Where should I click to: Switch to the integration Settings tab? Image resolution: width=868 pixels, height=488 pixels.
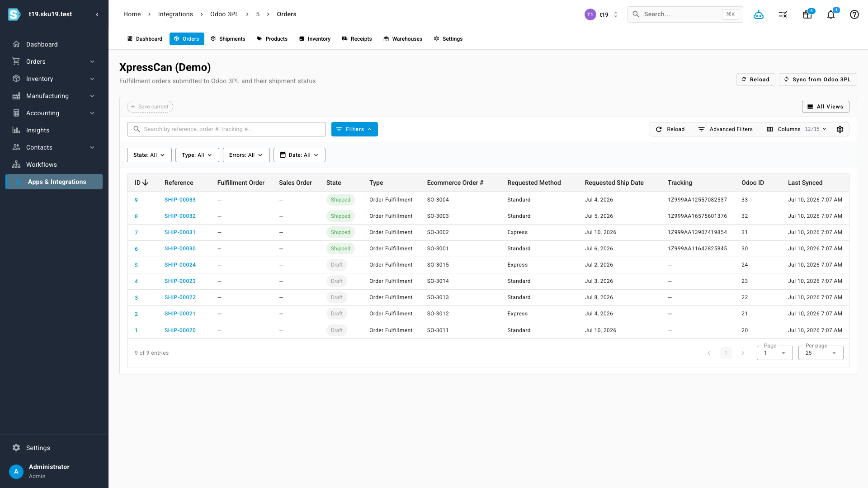pyautogui.click(x=448, y=39)
